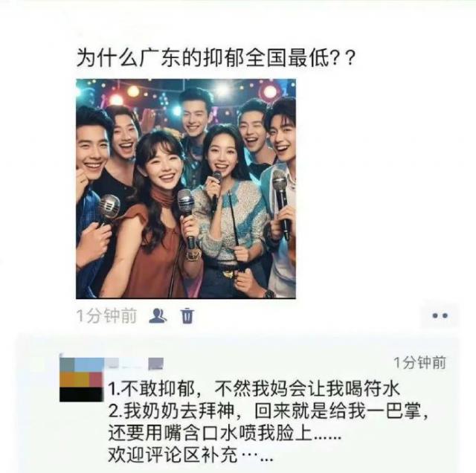Delete the post using the trash icon
This screenshot has height=473, width=476.
[x=187, y=316]
